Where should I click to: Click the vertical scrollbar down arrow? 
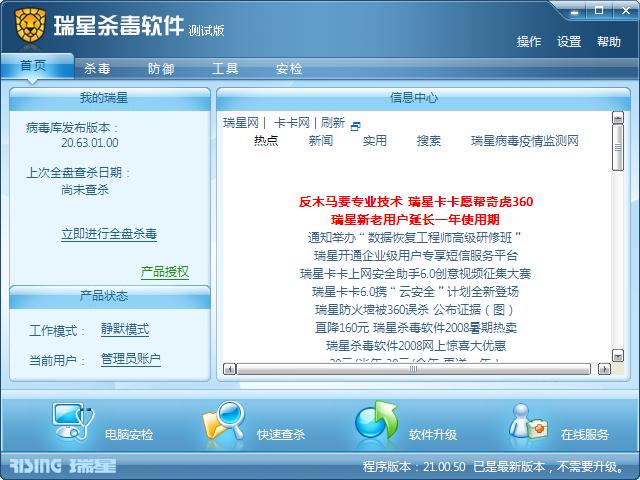tap(618, 356)
